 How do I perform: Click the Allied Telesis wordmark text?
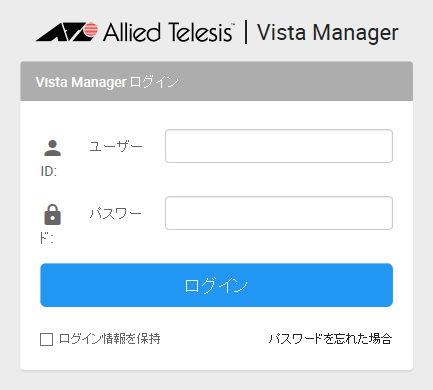[168, 33]
